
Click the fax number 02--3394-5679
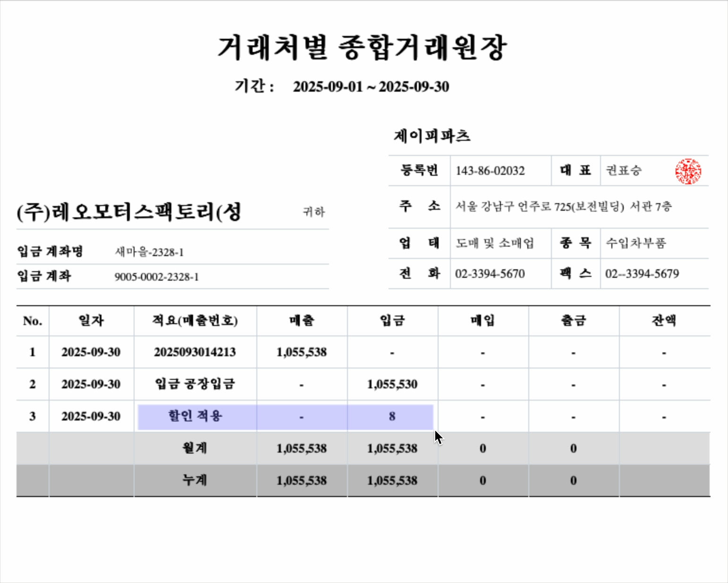642,274
